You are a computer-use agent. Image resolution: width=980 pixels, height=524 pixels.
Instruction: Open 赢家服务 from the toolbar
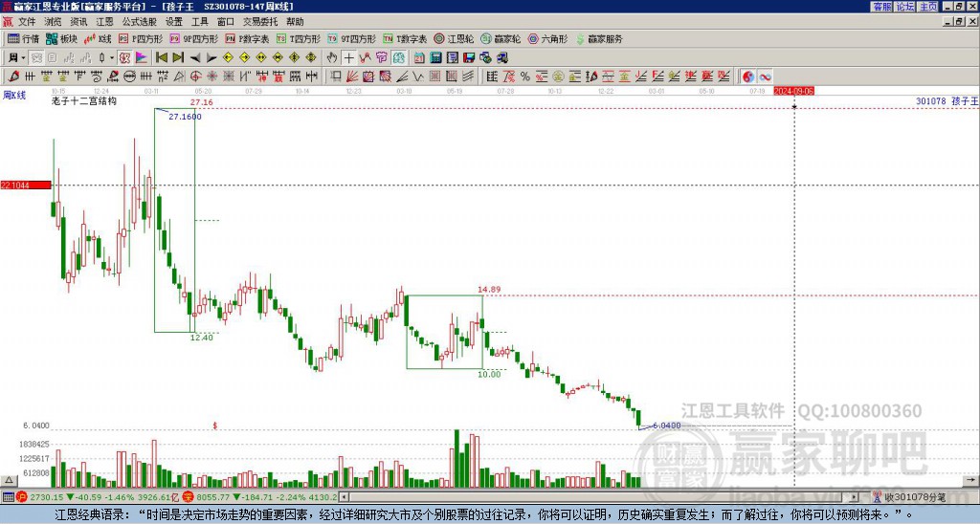point(599,38)
